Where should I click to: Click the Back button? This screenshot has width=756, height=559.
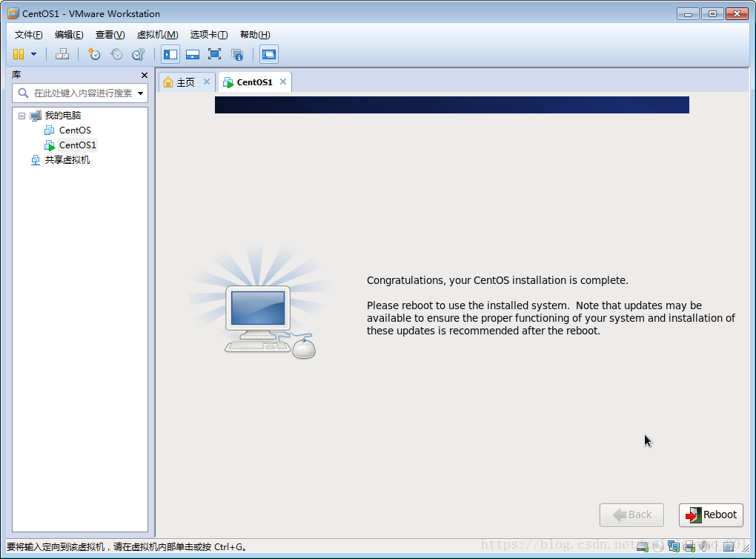(x=631, y=515)
